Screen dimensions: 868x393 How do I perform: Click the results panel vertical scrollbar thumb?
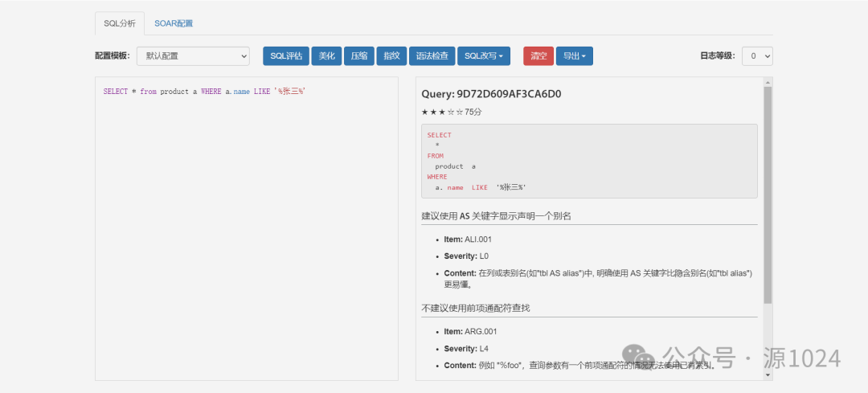click(768, 194)
